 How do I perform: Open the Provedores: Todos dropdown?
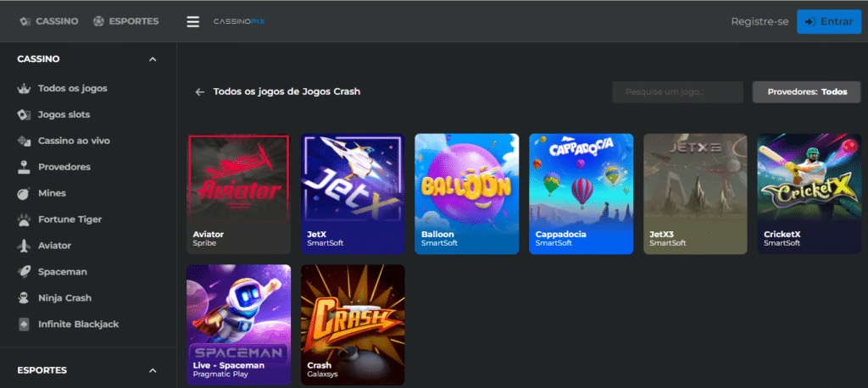(807, 91)
